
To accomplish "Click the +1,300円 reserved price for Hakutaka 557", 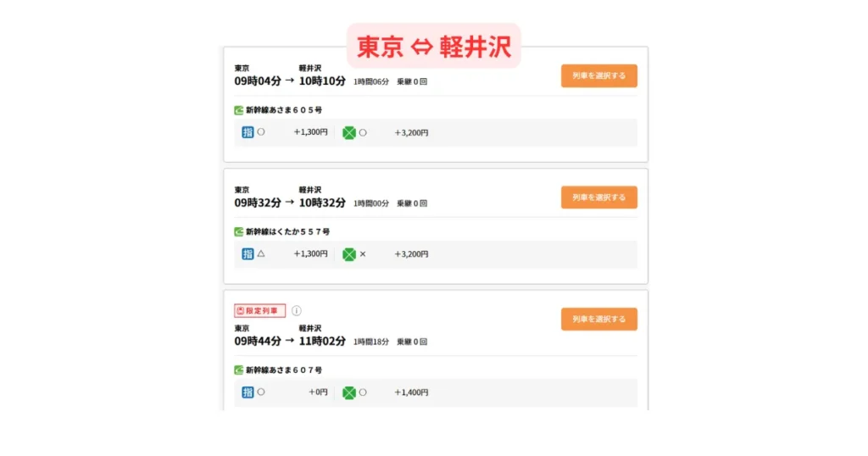I will [310, 254].
